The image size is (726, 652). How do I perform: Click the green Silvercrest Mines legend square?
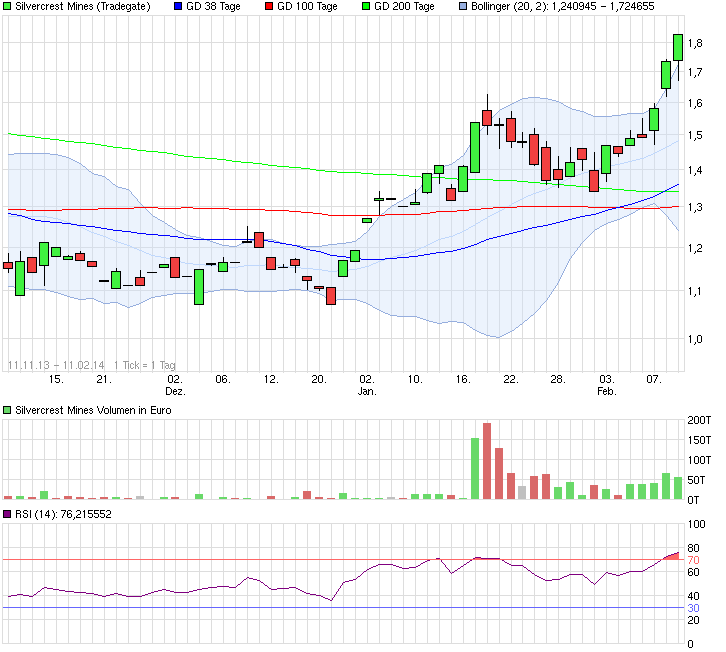click(x=8, y=7)
